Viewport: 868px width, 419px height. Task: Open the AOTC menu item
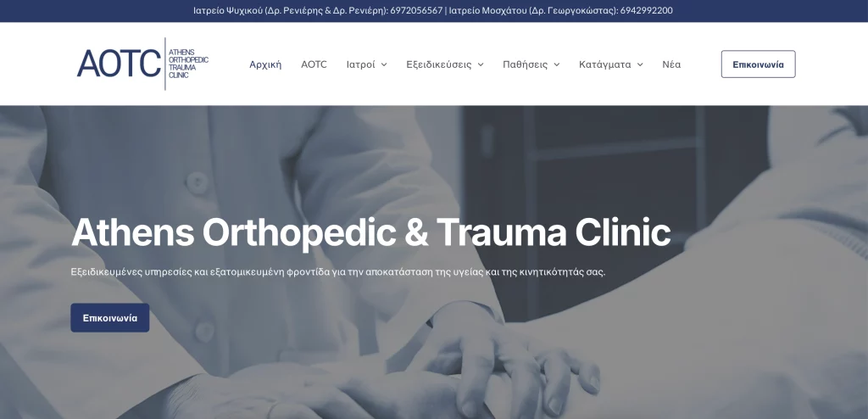click(314, 64)
